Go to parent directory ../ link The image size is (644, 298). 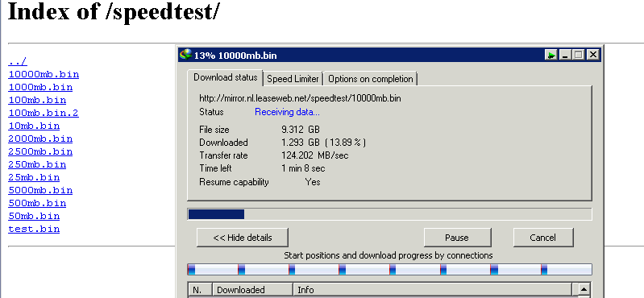pyautogui.click(x=18, y=61)
